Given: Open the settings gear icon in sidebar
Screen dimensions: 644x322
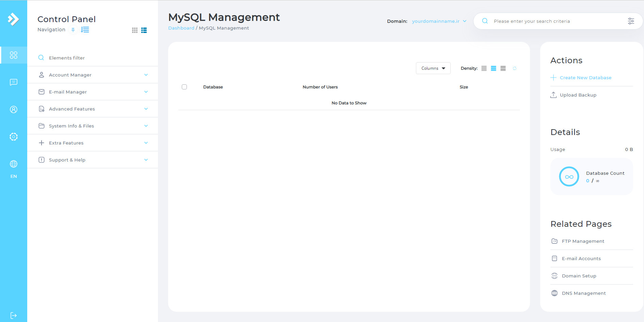Looking at the screenshot, I should [x=14, y=137].
